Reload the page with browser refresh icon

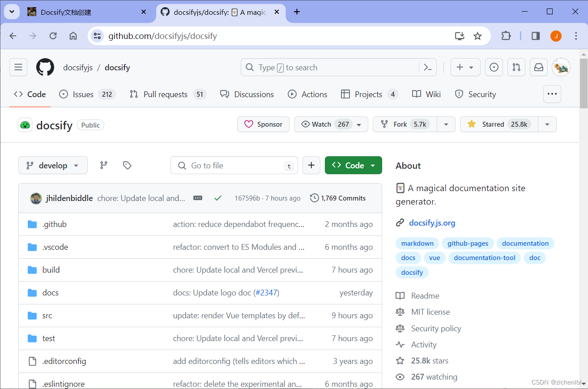click(x=53, y=36)
